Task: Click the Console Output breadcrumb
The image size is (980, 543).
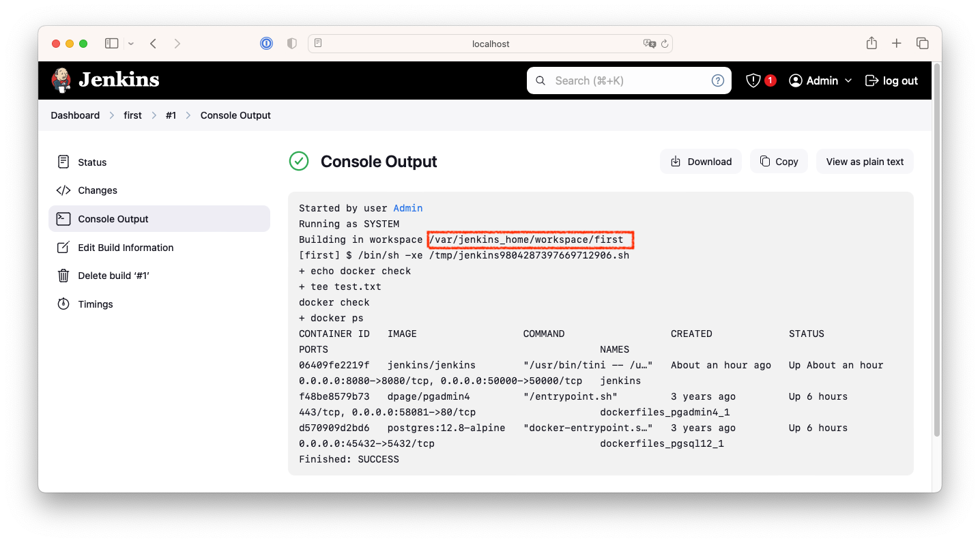Action: tap(235, 115)
